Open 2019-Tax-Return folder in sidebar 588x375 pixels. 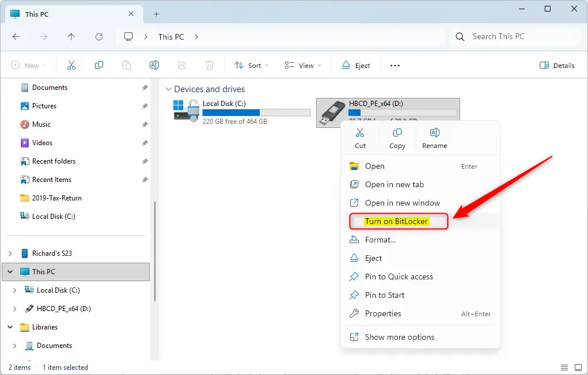[56, 198]
